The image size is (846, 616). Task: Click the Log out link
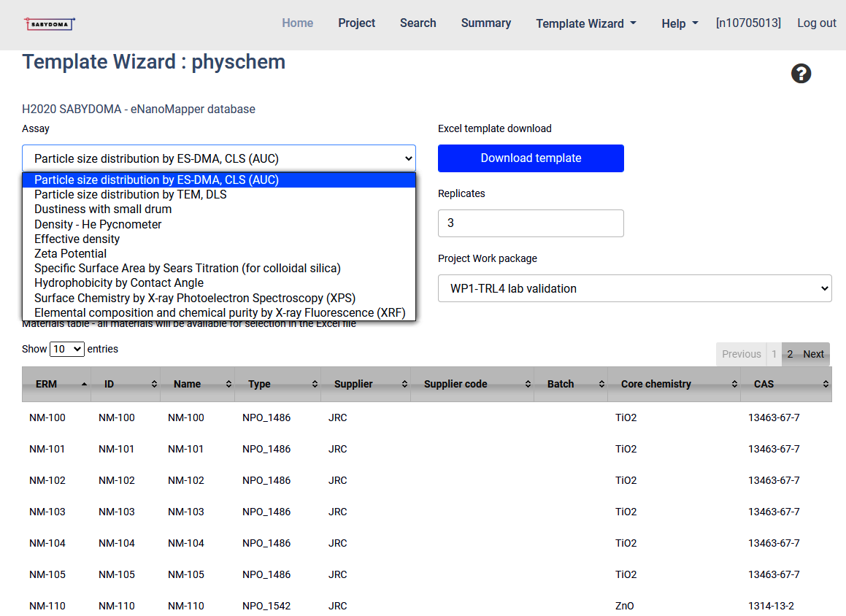(816, 23)
